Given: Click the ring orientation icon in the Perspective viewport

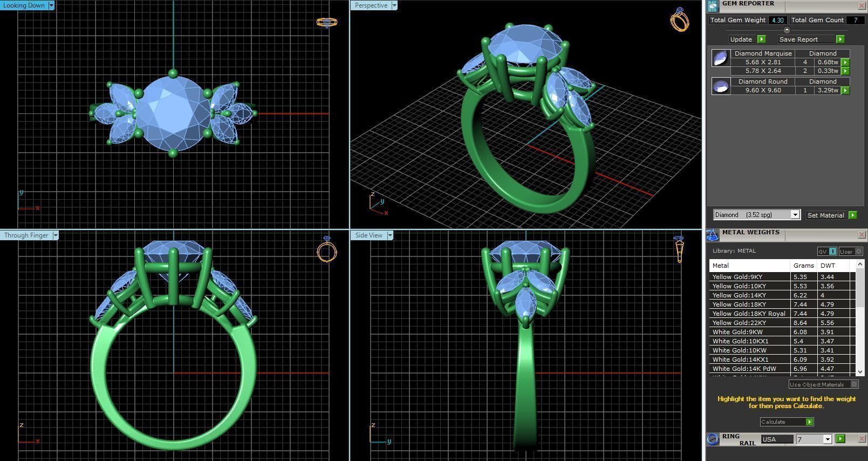Looking at the screenshot, I should (x=680, y=20).
